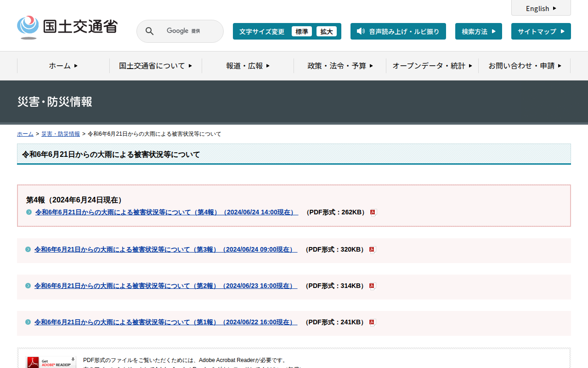Open the サイトマップ button
The image size is (588, 368).
(541, 31)
